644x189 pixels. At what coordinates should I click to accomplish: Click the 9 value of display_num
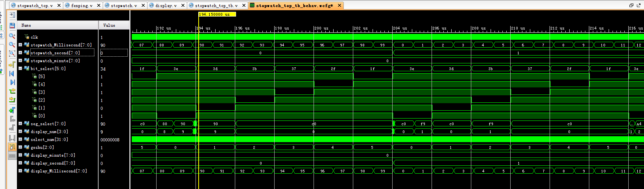click(x=101, y=132)
